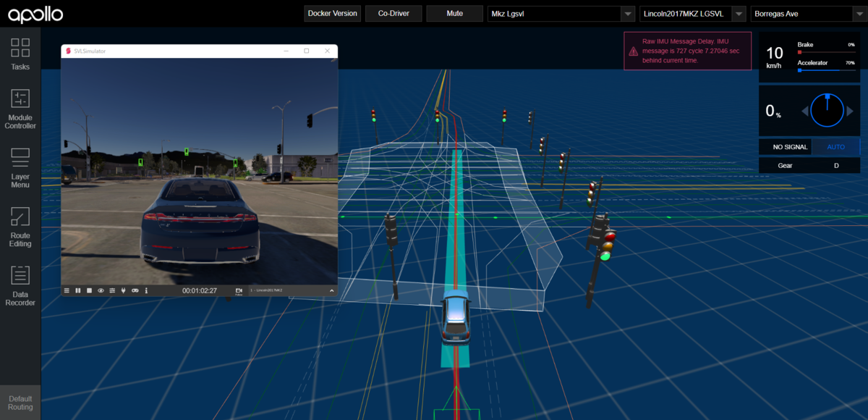Click the Apollo logo
Screen dimensions: 868x420
pos(35,14)
